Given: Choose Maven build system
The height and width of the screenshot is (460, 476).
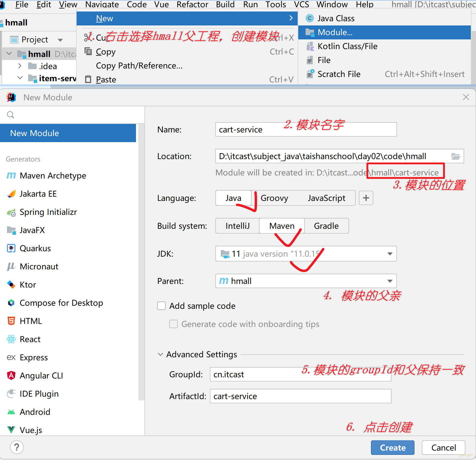Looking at the screenshot, I should (282, 226).
